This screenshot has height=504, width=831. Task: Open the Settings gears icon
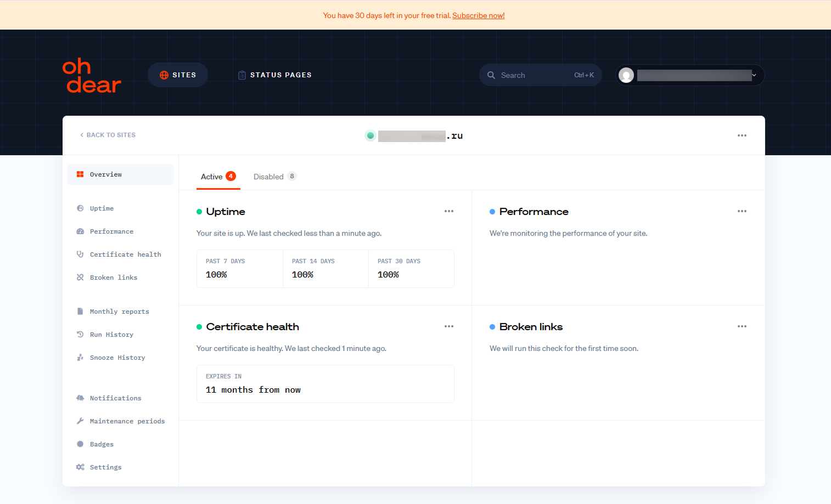click(x=80, y=467)
